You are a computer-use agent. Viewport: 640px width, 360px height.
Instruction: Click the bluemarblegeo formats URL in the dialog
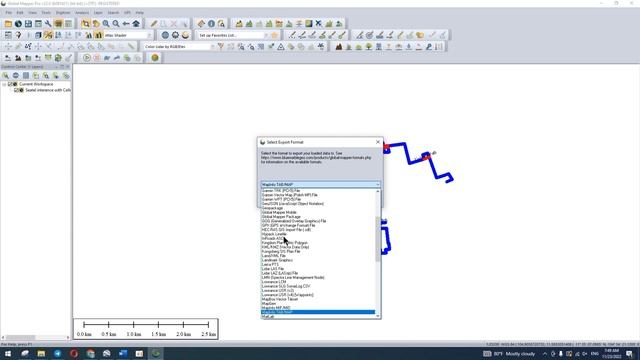pyautogui.click(x=316, y=158)
